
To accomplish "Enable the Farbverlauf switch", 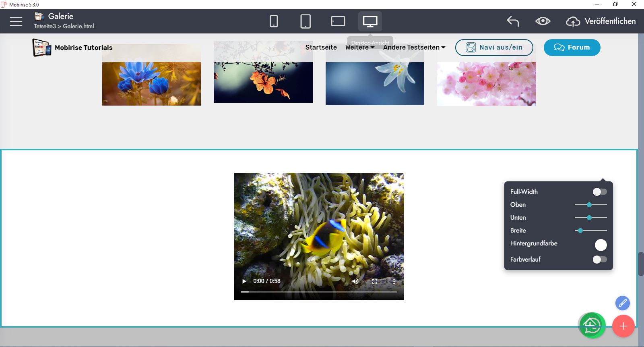I will (x=599, y=260).
